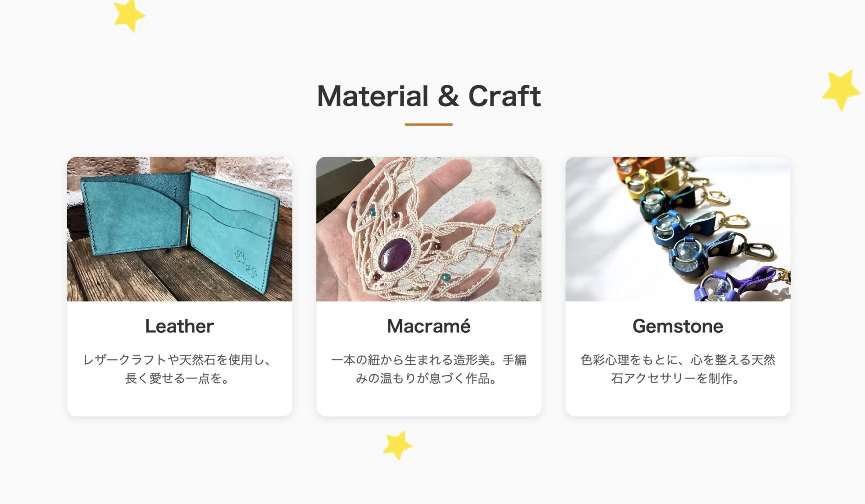This screenshot has height=504, width=865.
Task: Open the rainbow gemstone keychains photo
Action: click(678, 229)
